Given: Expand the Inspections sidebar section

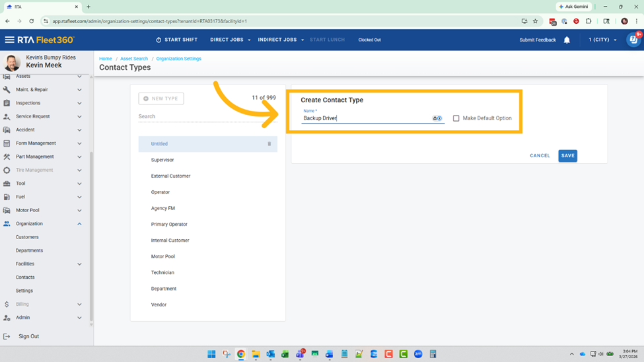Looking at the screenshot, I should (x=79, y=103).
